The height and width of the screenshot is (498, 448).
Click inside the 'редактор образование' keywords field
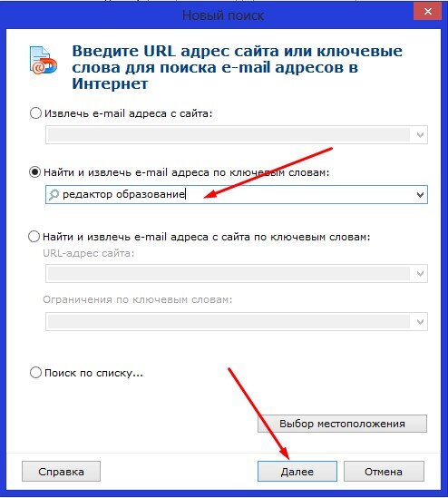(x=237, y=194)
